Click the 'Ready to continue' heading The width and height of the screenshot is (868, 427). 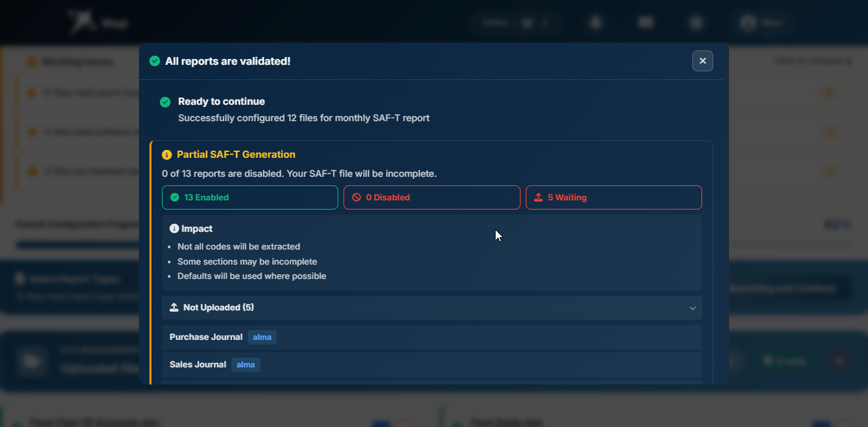coord(222,102)
